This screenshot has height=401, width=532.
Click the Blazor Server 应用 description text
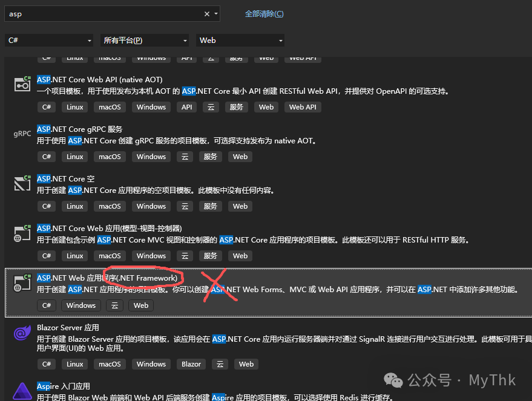284,344
